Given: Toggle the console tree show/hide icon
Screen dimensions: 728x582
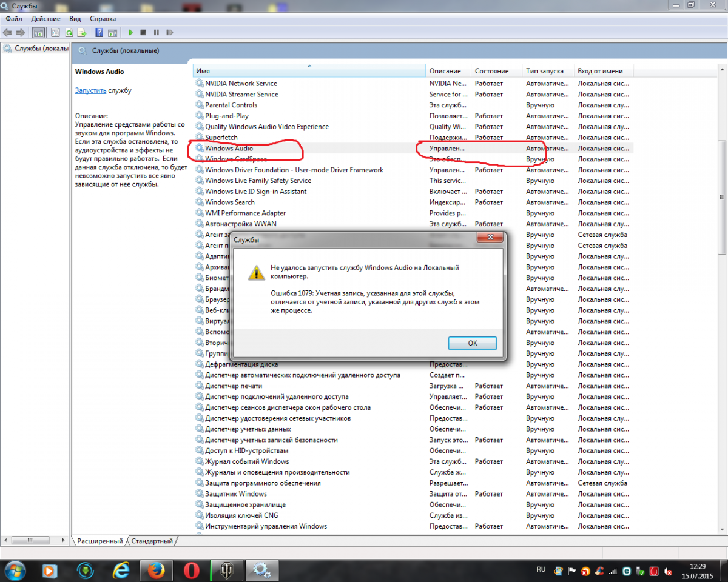Looking at the screenshot, I should 38,32.
